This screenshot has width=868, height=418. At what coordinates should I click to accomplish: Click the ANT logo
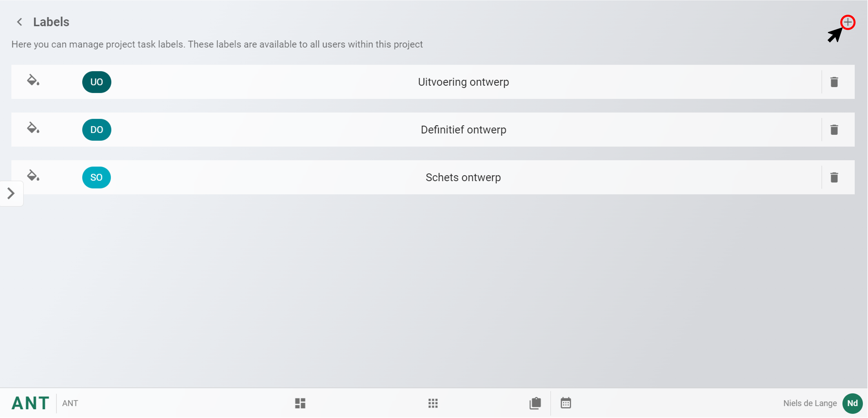click(x=30, y=403)
